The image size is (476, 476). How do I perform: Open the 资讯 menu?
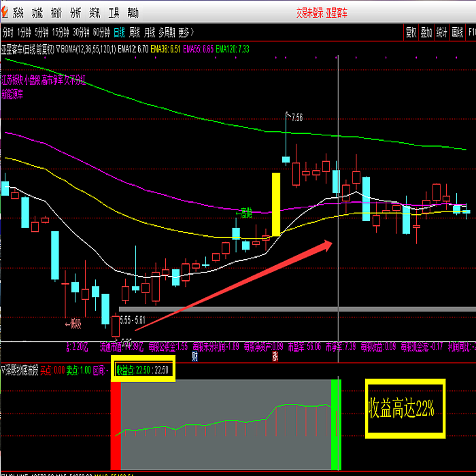pyautogui.click(x=95, y=13)
